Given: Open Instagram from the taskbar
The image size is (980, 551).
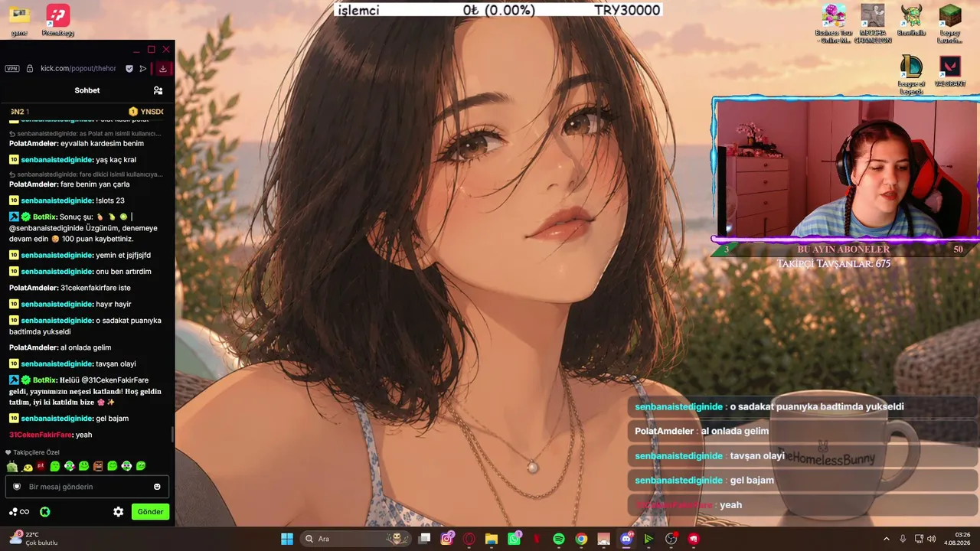Looking at the screenshot, I should [447, 539].
